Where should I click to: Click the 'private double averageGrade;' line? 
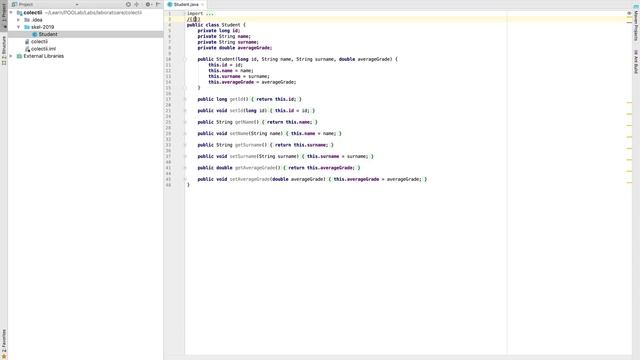(235, 48)
